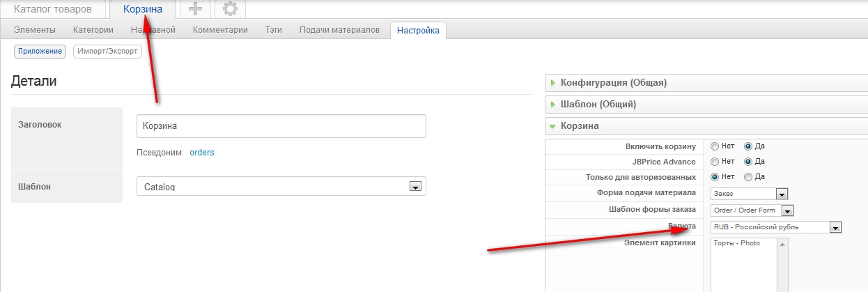The width and height of the screenshot is (868, 292).
Task: Switch to the Каталог товаров tab
Action: (x=52, y=10)
